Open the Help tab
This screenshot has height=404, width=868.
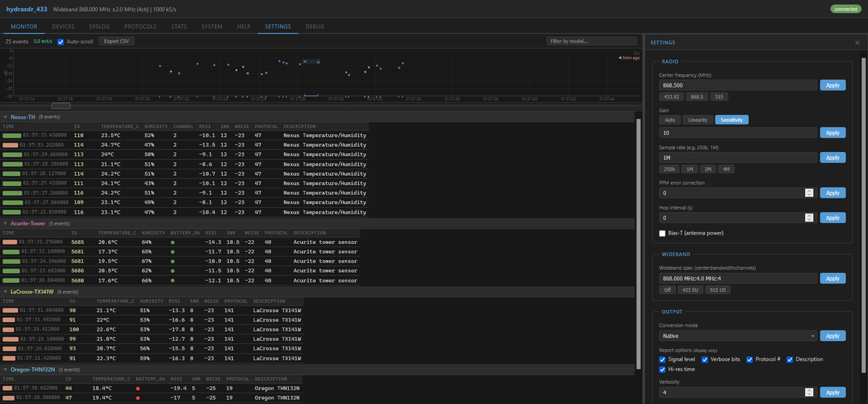244,27
